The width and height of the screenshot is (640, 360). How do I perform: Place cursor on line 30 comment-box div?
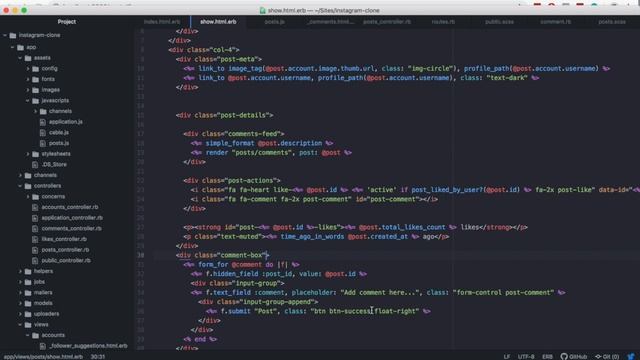pyautogui.click(x=222, y=255)
